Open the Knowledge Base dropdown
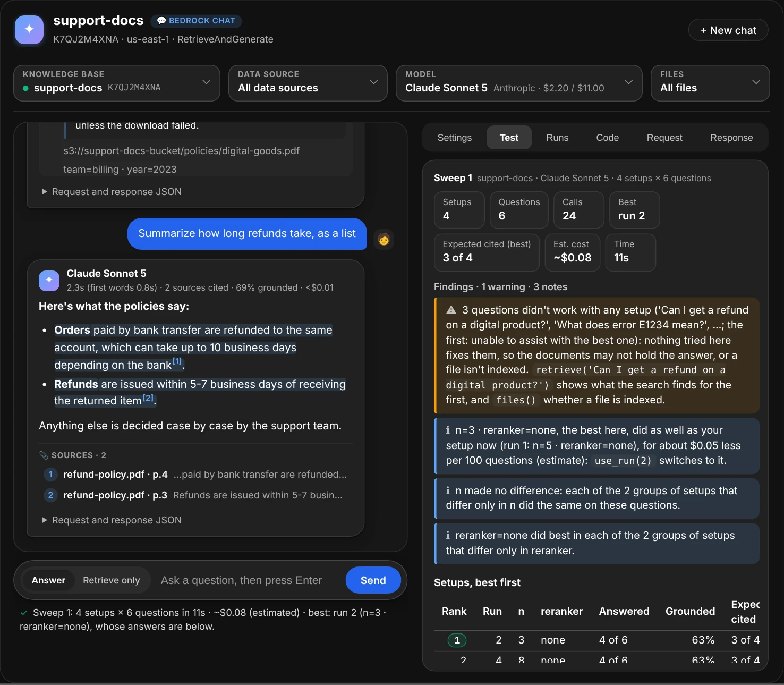784x685 pixels. pos(117,83)
